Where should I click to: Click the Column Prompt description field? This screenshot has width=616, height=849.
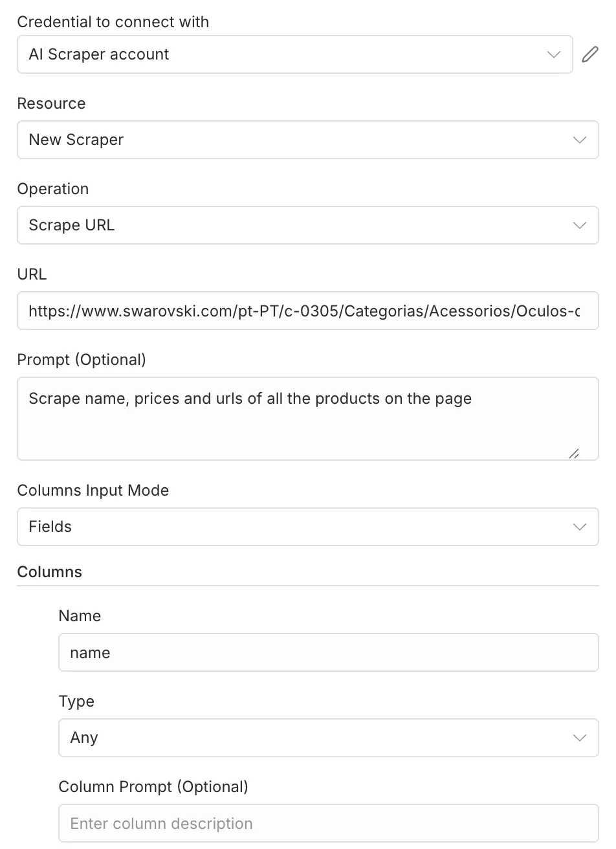click(328, 823)
